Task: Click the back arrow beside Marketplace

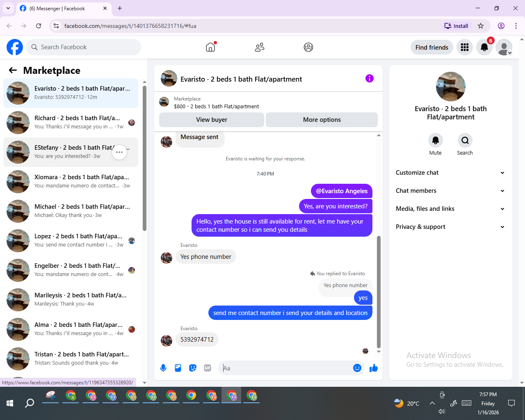Action: [x=13, y=70]
